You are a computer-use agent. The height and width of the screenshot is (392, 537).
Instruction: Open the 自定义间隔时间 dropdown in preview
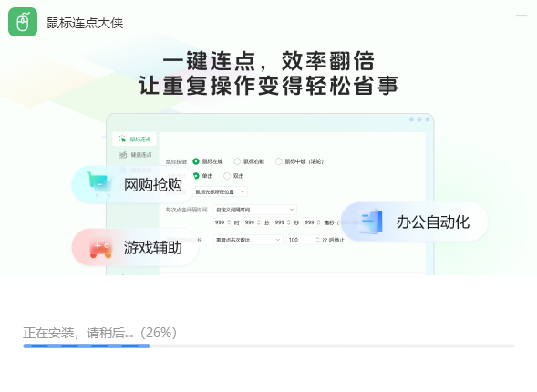point(255,210)
